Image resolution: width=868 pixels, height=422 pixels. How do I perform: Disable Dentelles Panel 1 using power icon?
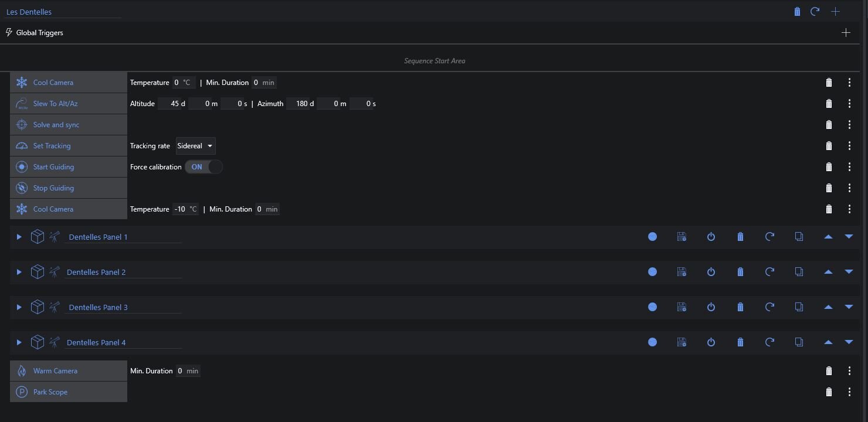pos(711,237)
